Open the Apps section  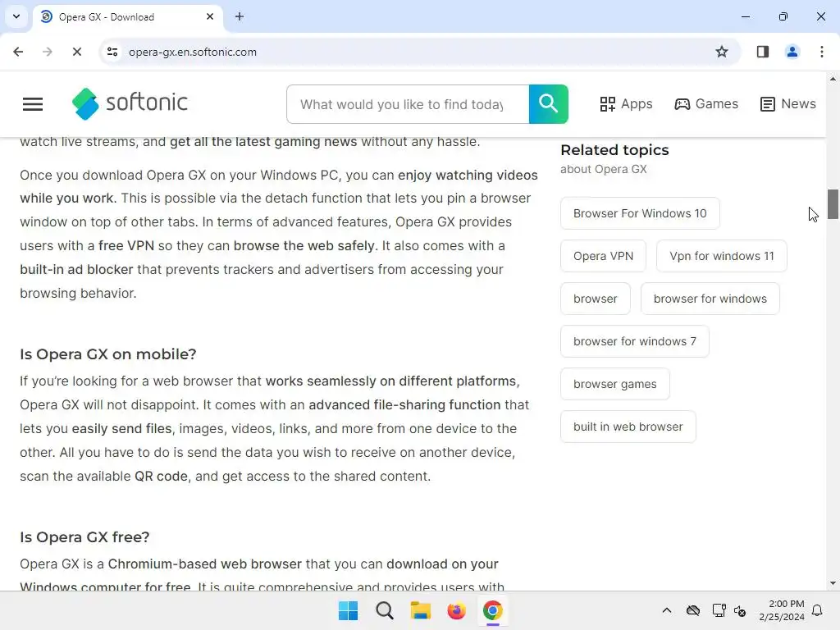[x=626, y=104]
